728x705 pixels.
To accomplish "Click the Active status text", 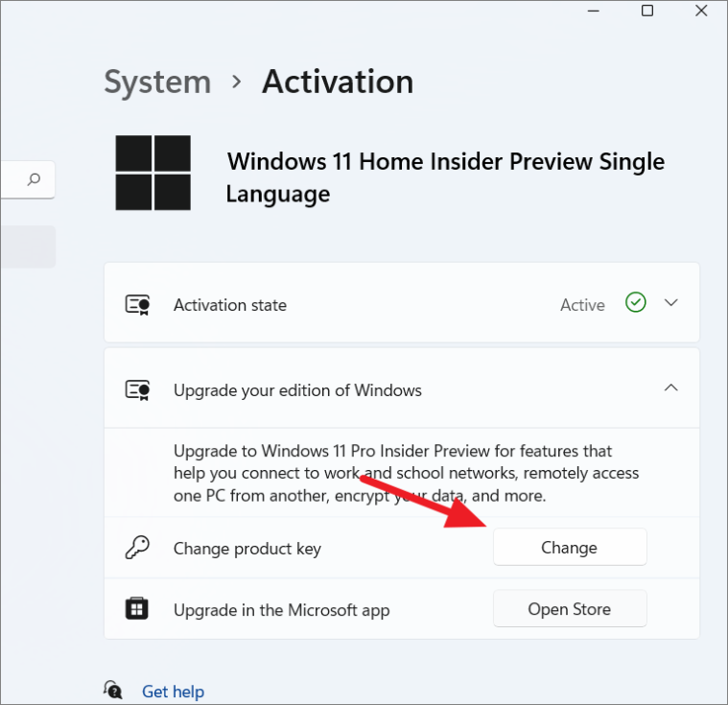I will tap(582, 305).
